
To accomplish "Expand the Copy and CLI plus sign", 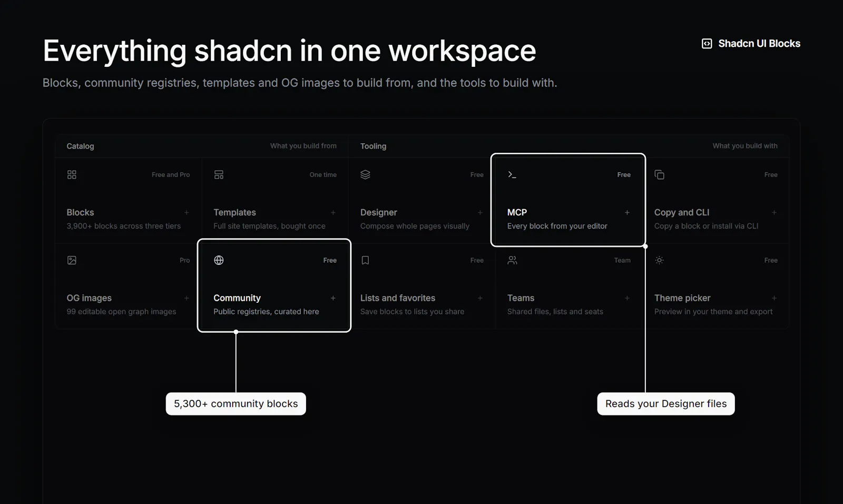I will (774, 212).
